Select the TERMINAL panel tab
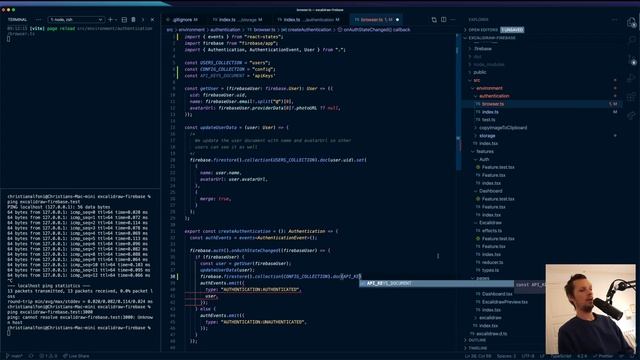The width and height of the screenshot is (640, 360). (x=18, y=20)
